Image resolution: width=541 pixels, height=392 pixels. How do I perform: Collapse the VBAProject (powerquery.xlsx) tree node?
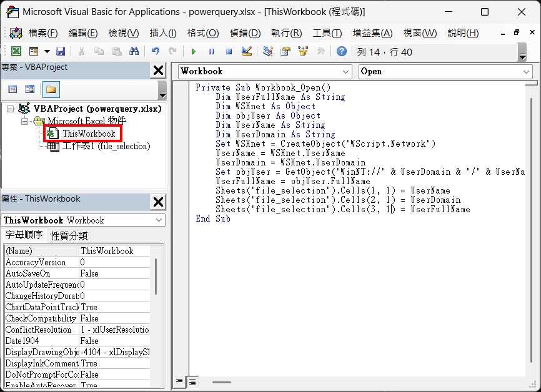tap(10, 109)
